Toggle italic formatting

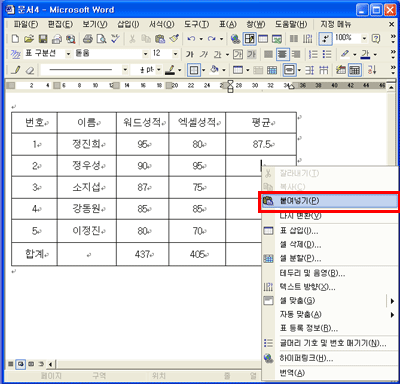pyautogui.click(x=204, y=54)
